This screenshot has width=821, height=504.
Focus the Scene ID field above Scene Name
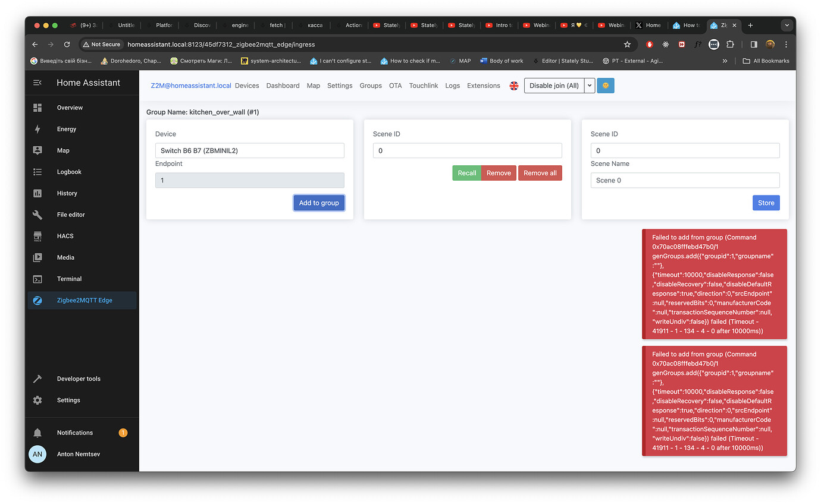[x=685, y=150]
